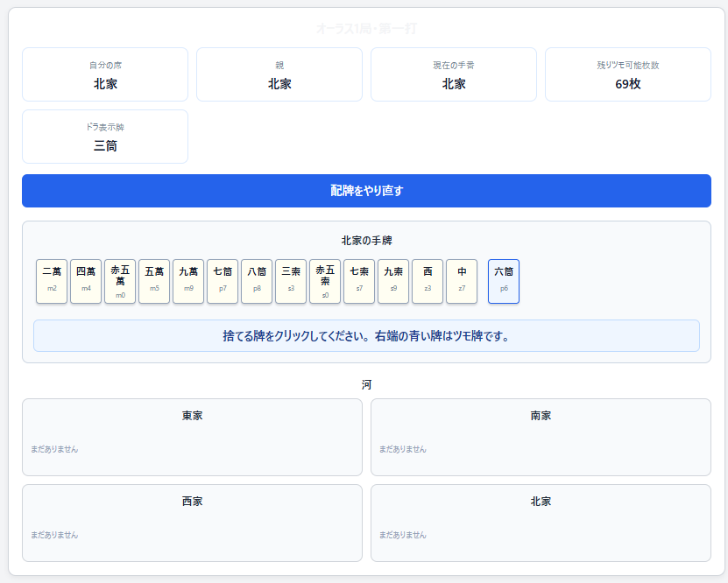Discard the 八筒 tile

257,282
